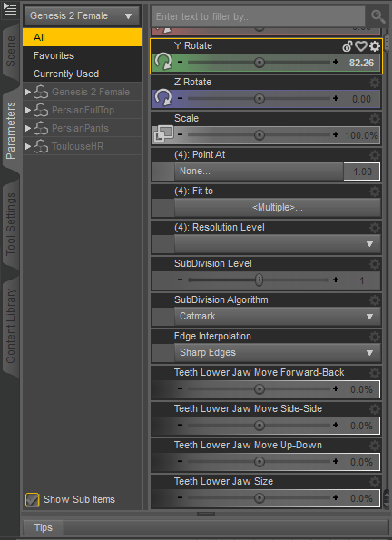Open Teeth Lower Jaw Move Side-Side gear

pos(375,409)
